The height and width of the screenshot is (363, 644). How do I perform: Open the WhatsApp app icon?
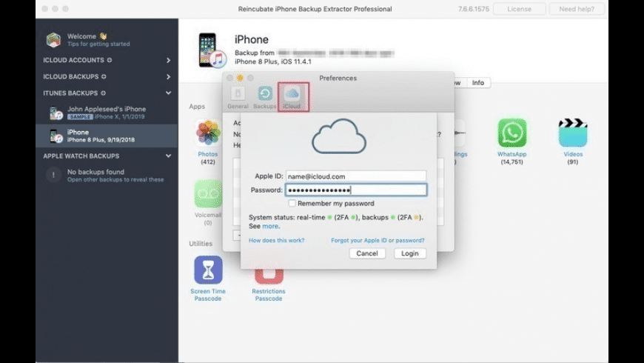(511, 133)
